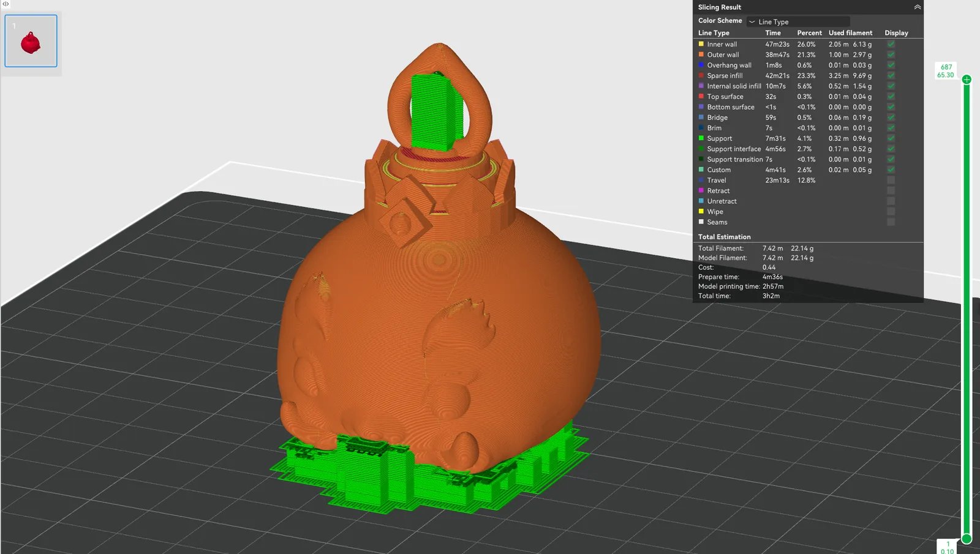Image resolution: width=980 pixels, height=554 pixels.
Task: Click the "Internal solid infill" row label
Action: tap(734, 86)
